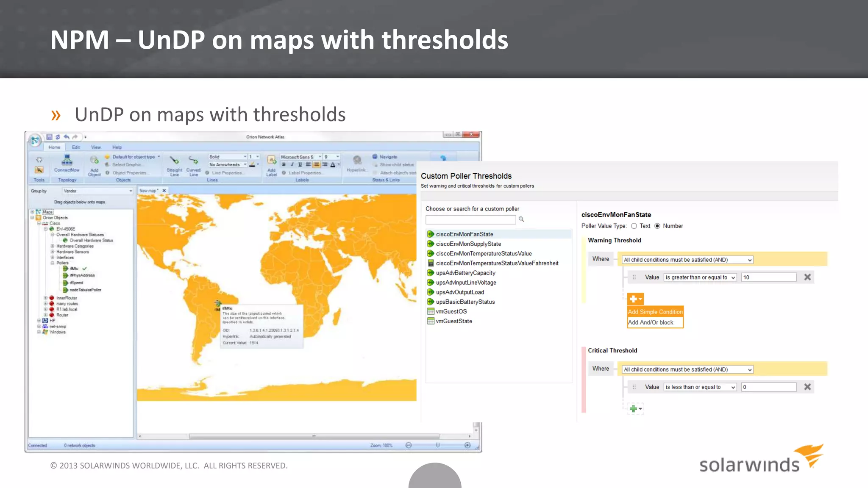Select the hand pan tool
The width and height of the screenshot is (868, 488).
tap(39, 160)
